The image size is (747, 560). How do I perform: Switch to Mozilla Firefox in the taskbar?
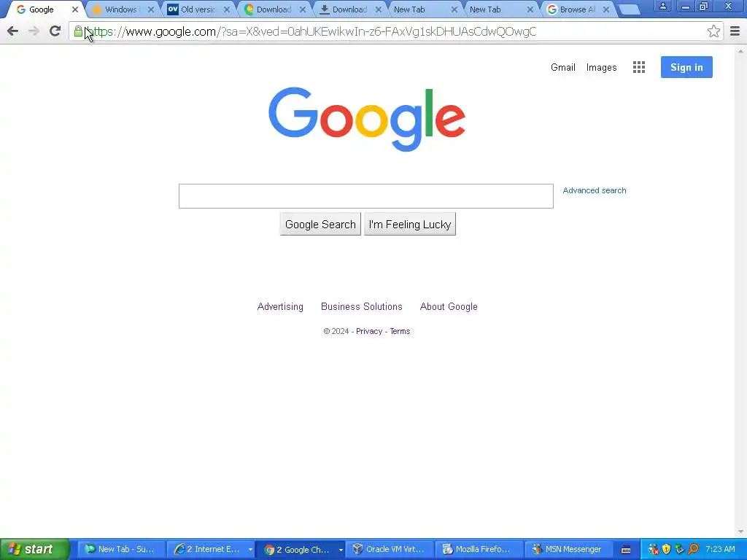click(479, 550)
